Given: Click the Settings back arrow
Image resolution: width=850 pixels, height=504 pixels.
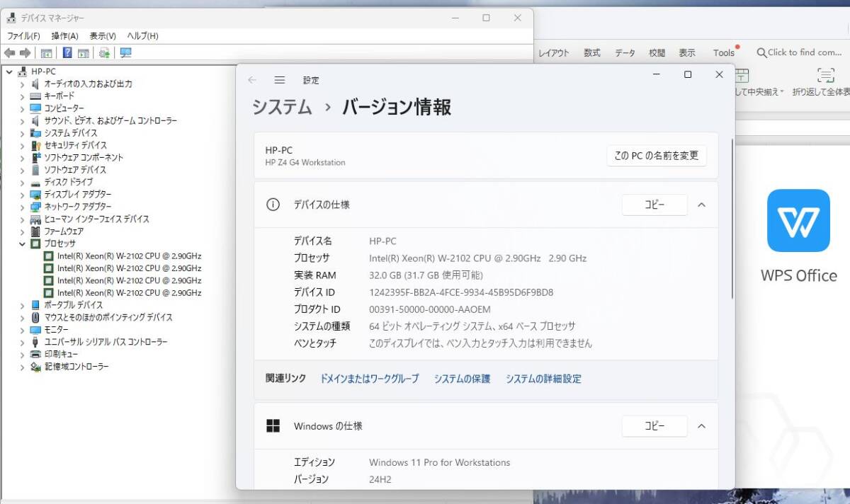Looking at the screenshot, I should click(252, 80).
